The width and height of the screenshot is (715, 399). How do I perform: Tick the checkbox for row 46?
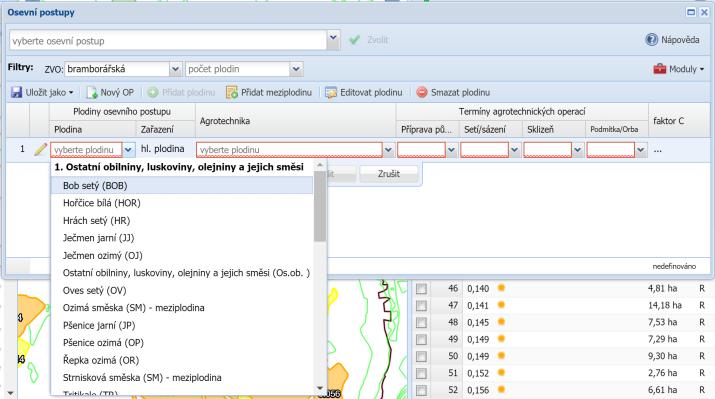click(421, 289)
